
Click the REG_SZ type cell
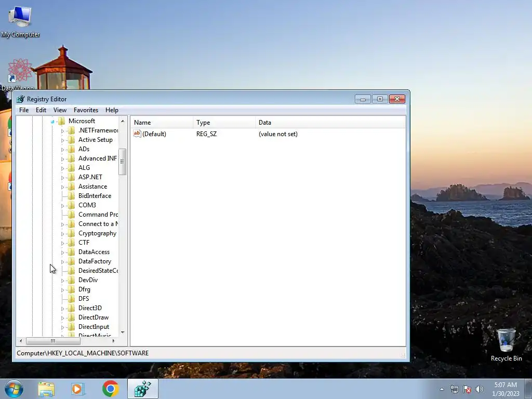206,134
